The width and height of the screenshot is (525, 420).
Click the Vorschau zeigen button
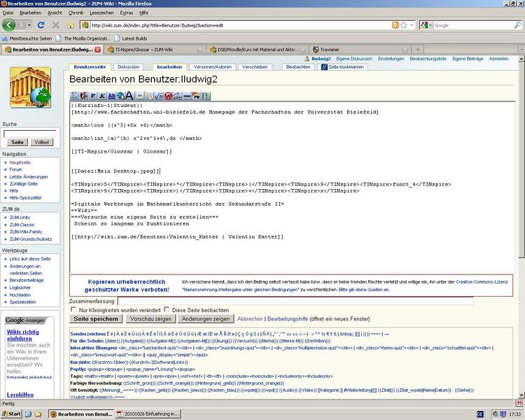click(150, 318)
